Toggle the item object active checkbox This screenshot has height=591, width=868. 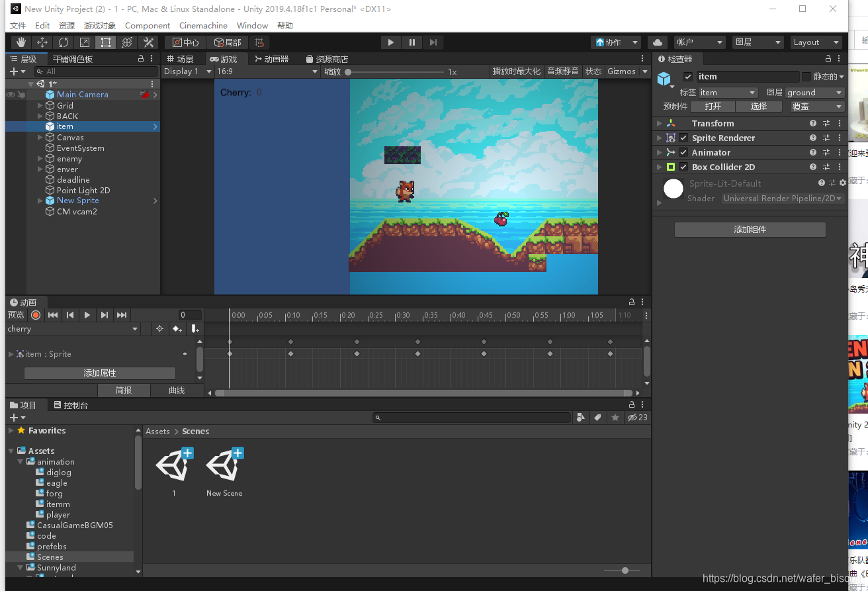(688, 77)
